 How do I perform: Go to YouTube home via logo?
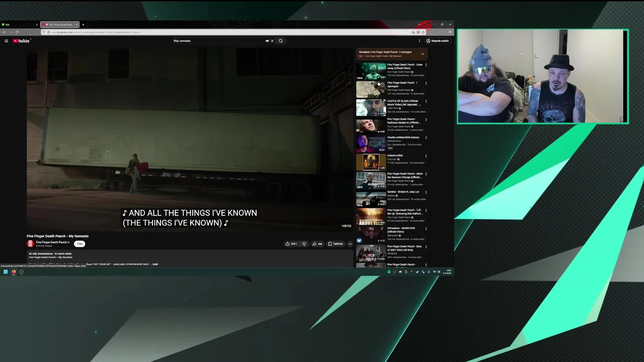point(21,41)
